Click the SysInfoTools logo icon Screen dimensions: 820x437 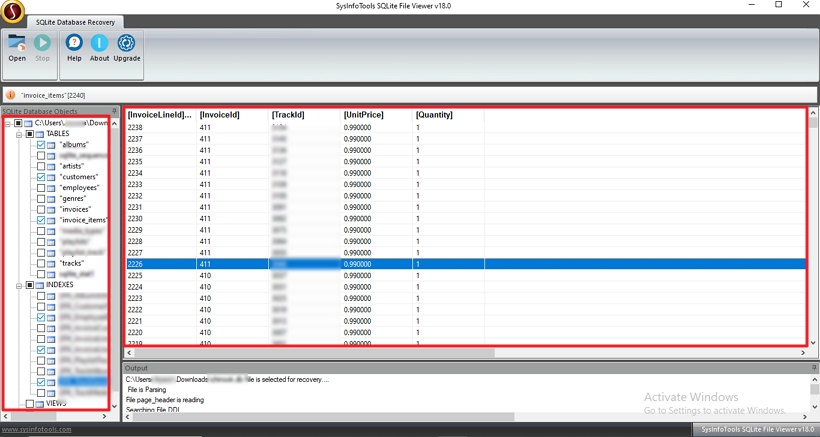[12, 12]
